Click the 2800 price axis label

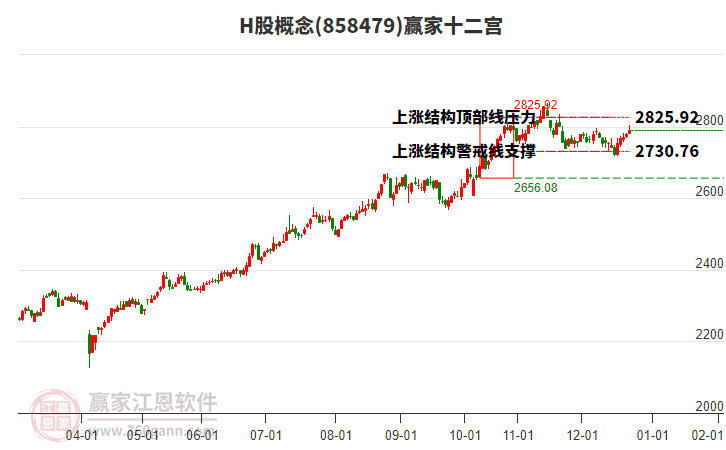click(710, 120)
